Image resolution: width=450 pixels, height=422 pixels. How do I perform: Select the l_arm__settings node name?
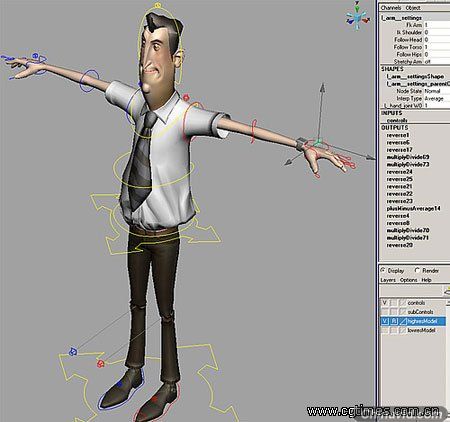click(402, 18)
